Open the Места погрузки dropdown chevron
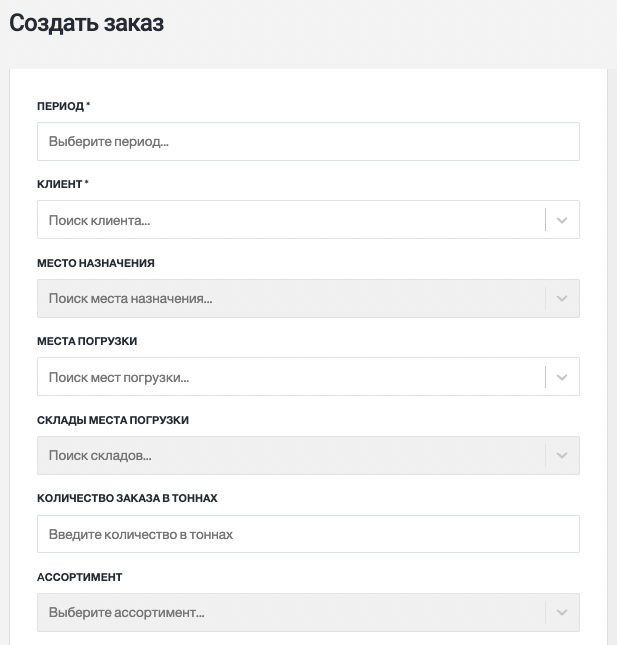 (562, 377)
